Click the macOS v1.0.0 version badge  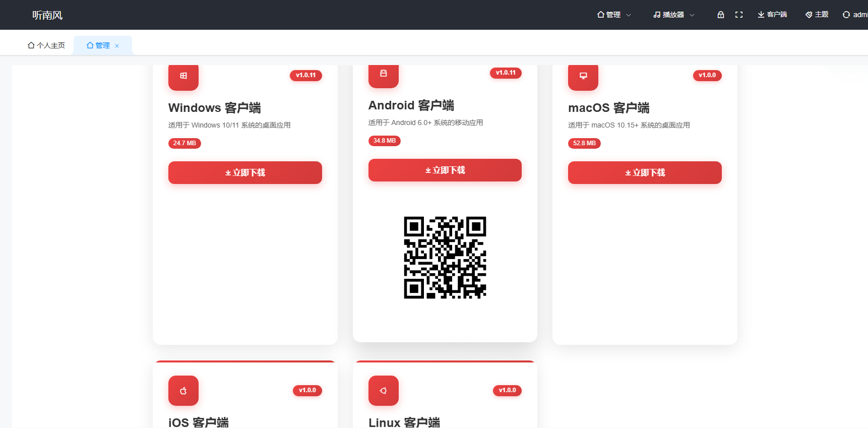coord(707,76)
